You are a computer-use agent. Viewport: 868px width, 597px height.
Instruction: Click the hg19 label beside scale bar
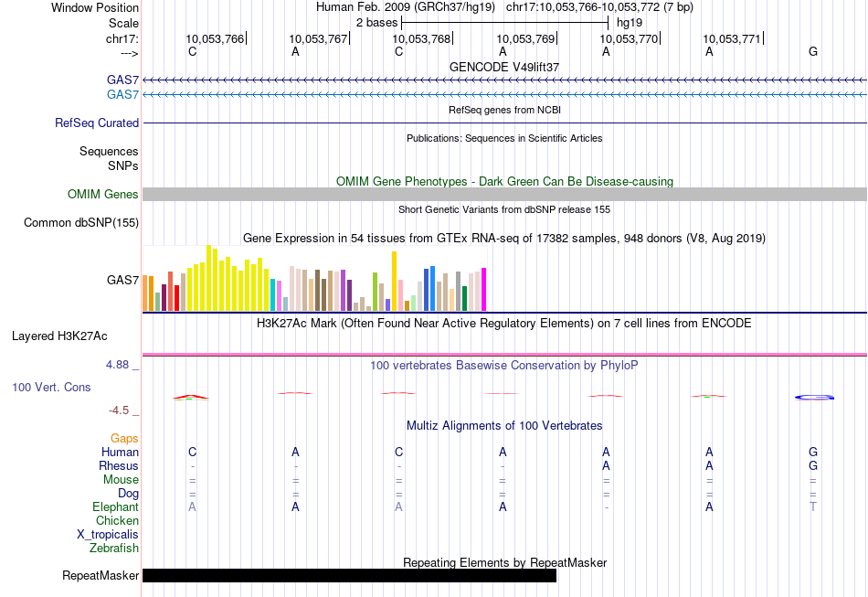click(630, 23)
